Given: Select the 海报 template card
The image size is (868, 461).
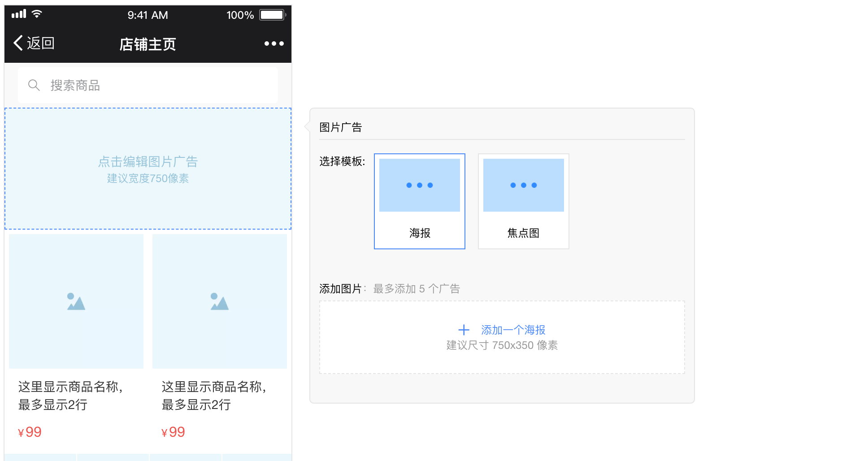Looking at the screenshot, I should (x=420, y=201).
